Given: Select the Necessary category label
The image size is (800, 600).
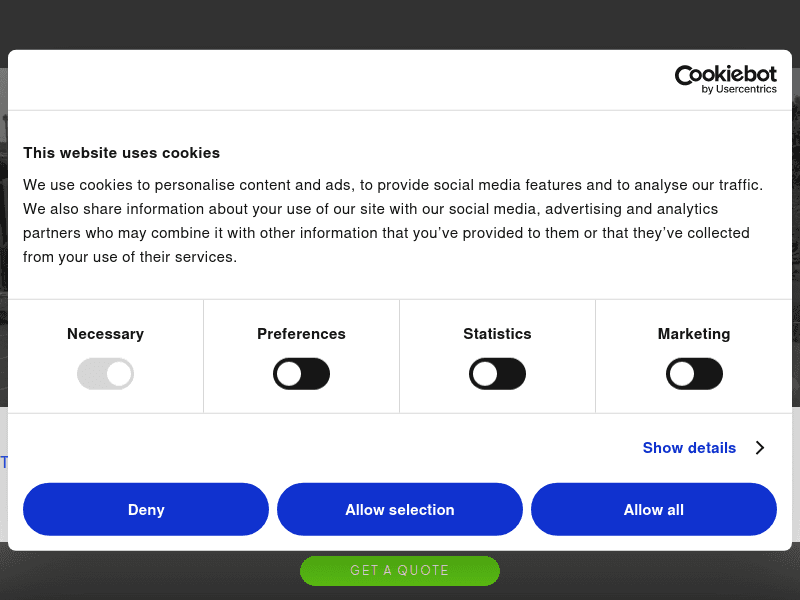Looking at the screenshot, I should (x=105, y=334).
